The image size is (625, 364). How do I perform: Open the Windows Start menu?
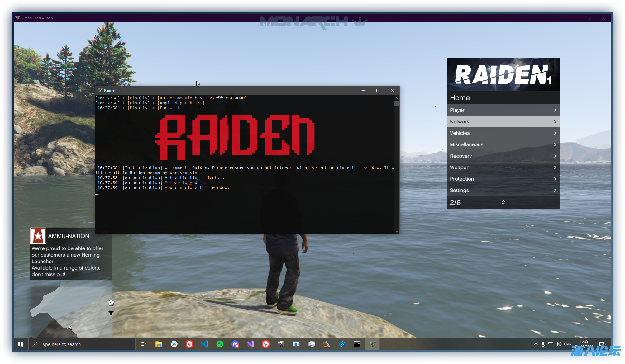[21, 344]
